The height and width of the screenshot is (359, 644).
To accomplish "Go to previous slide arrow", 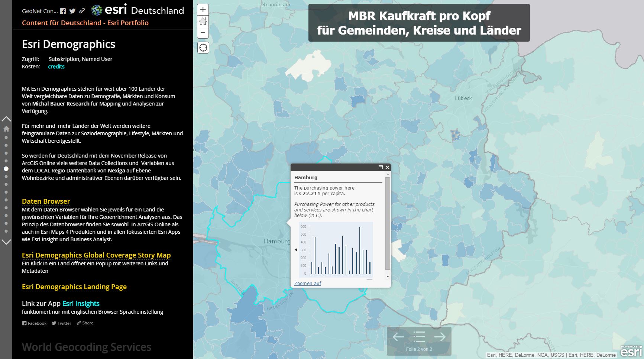I will pos(398,337).
